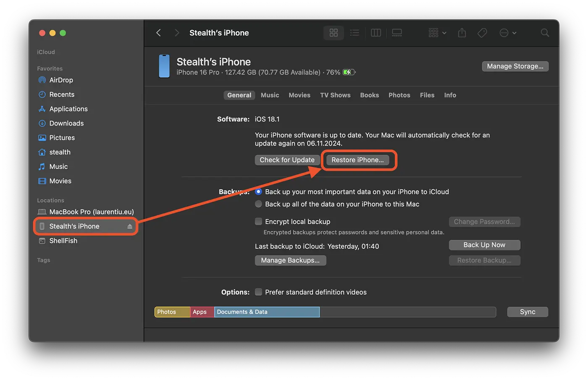Click the Edit Tags icon
Image resolution: width=588 pixels, height=380 pixels.
click(482, 33)
